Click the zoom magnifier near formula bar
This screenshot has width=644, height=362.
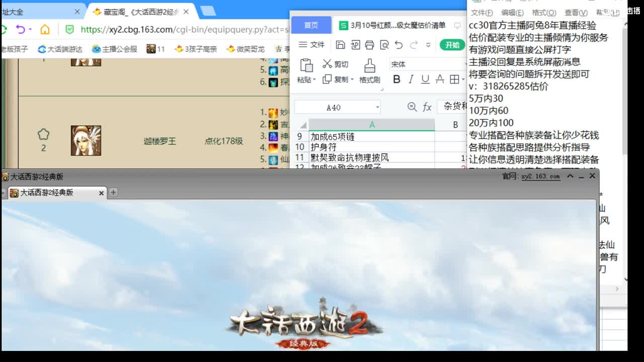(412, 107)
